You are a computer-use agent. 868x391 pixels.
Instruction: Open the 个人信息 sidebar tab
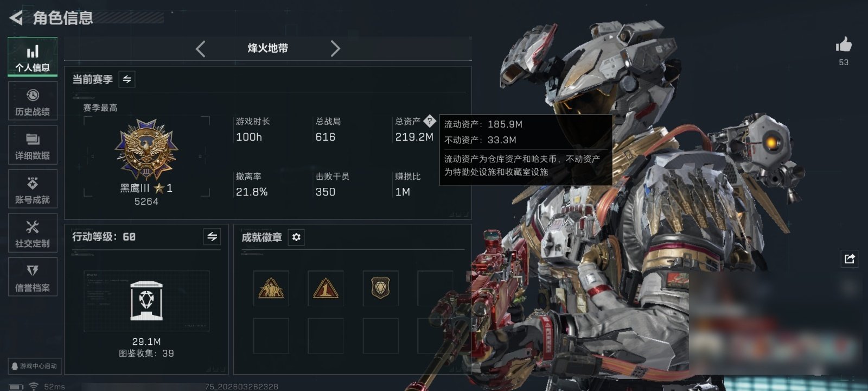point(33,57)
